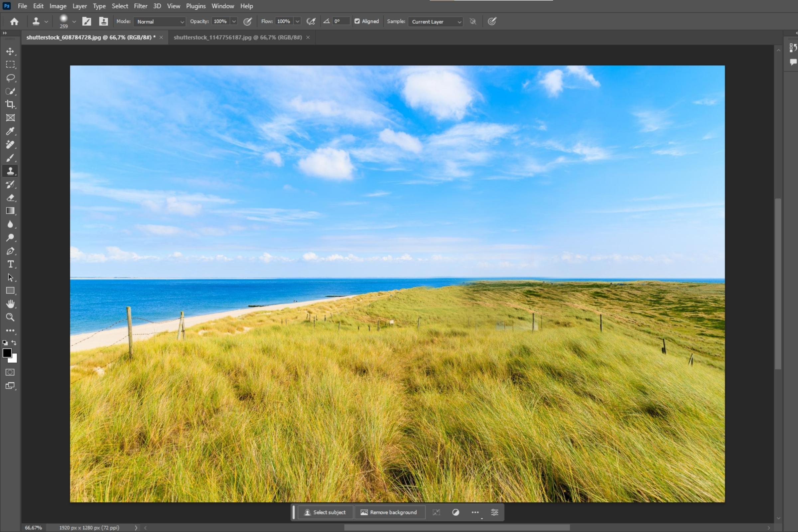
Task: Open the Sample dropdown showing Current Layer
Action: 435,22
